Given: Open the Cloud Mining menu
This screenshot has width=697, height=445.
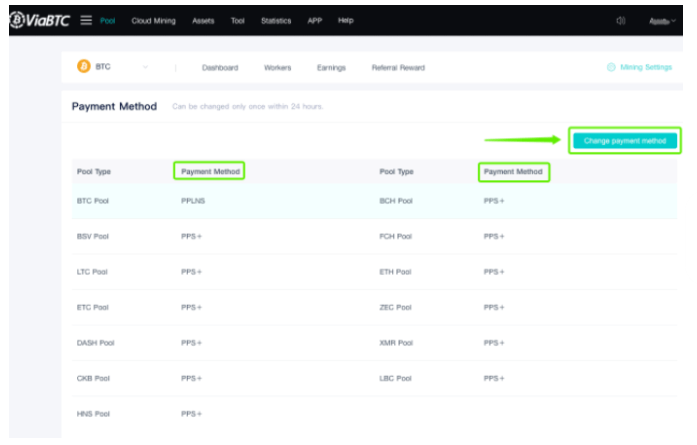Looking at the screenshot, I should pyautogui.click(x=153, y=21).
